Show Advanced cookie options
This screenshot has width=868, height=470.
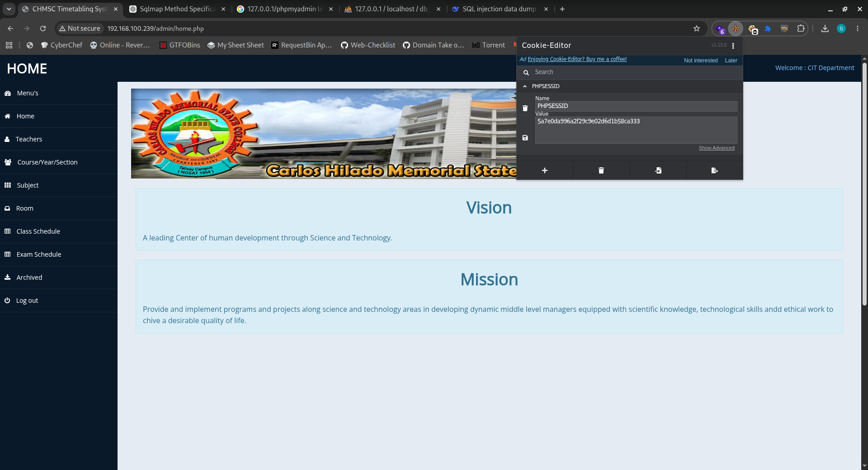(x=717, y=148)
